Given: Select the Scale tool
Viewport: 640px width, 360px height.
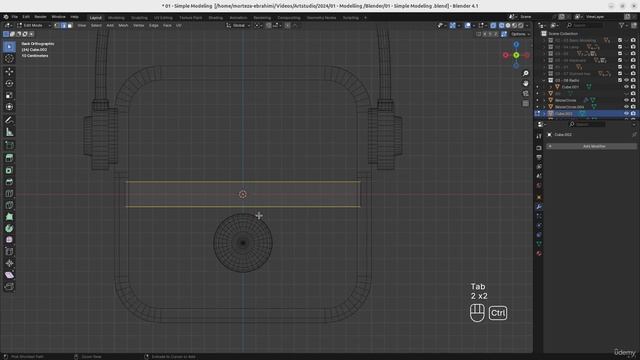Looking at the screenshot, I should tap(9, 95).
